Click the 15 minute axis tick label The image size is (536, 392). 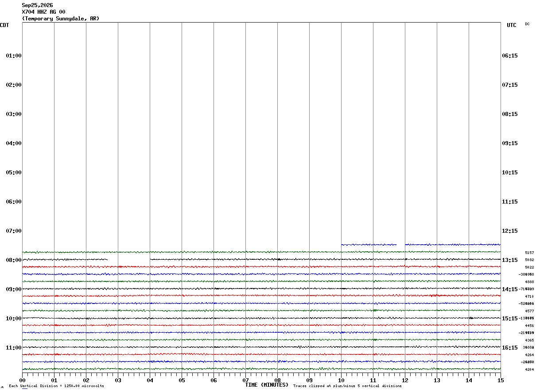click(x=501, y=380)
